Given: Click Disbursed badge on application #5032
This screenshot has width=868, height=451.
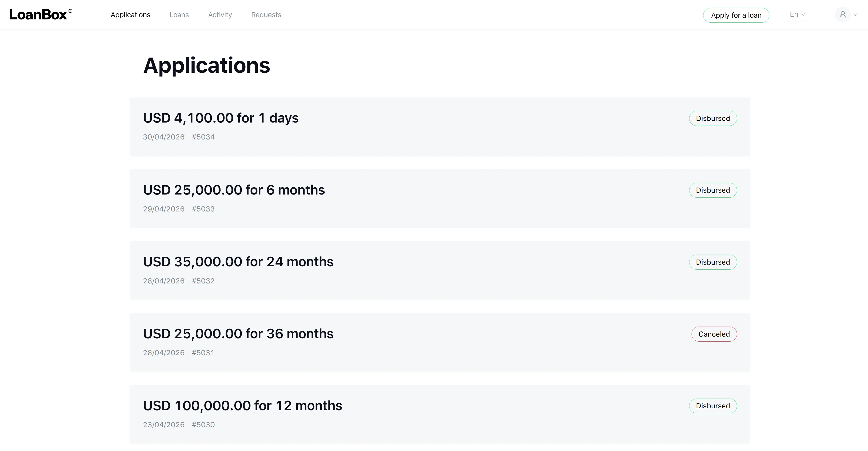Looking at the screenshot, I should point(713,262).
